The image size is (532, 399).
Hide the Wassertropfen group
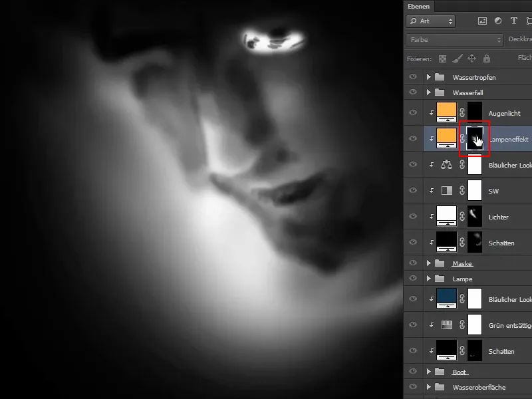413,76
